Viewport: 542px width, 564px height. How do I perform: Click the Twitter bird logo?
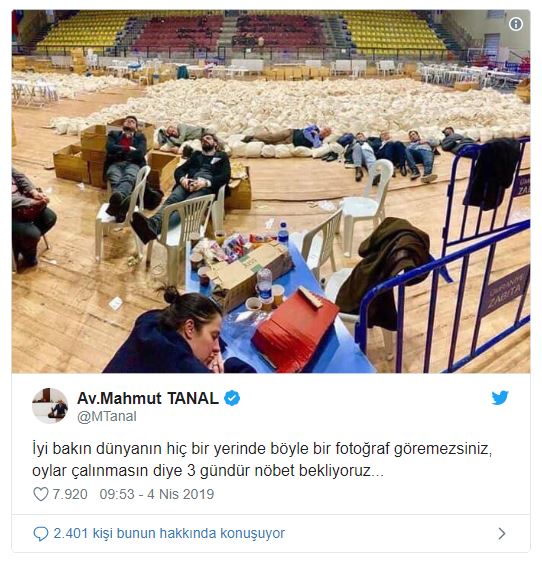pyautogui.click(x=500, y=398)
